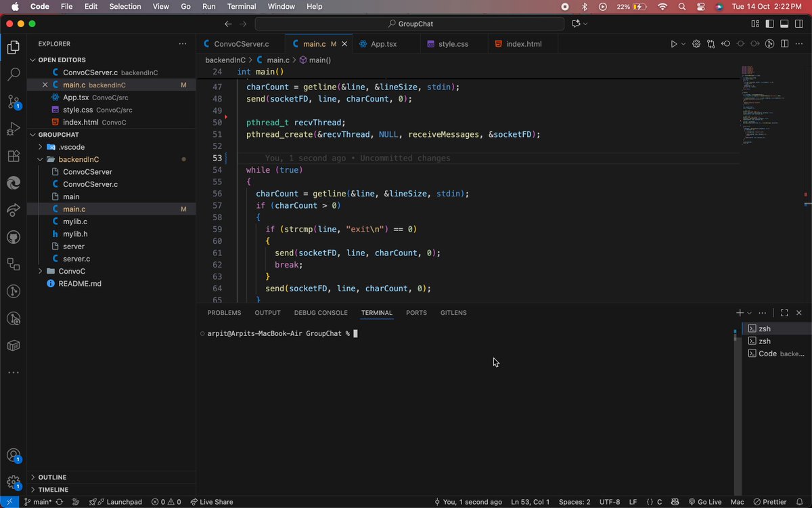Open the Accounts icon in activity bar
The height and width of the screenshot is (508, 812).
tap(13, 455)
